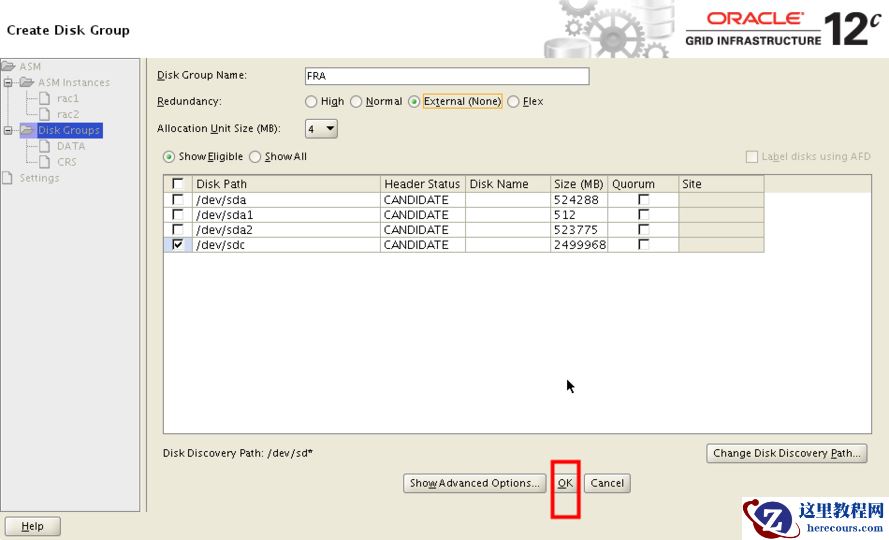Toggle Quorum checkbox for /dev/sda
The height and width of the screenshot is (540, 889).
[x=644, y=200]
